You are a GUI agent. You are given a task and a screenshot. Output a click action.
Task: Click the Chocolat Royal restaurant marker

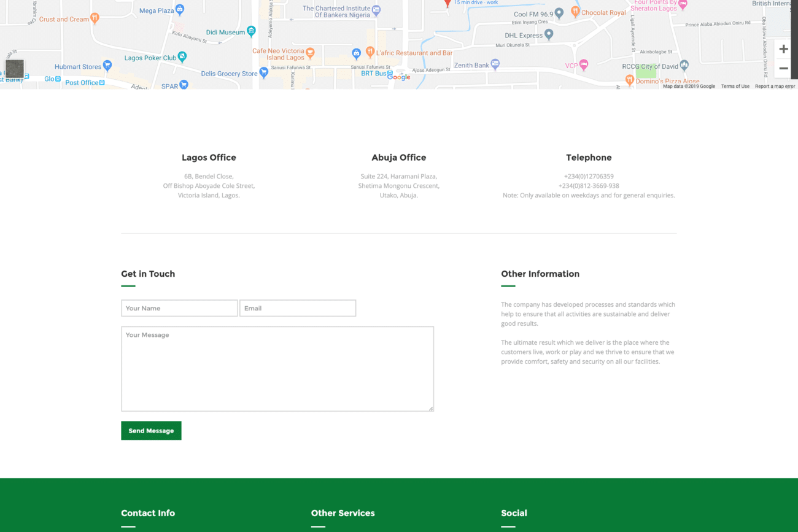[x=575, y=11]
